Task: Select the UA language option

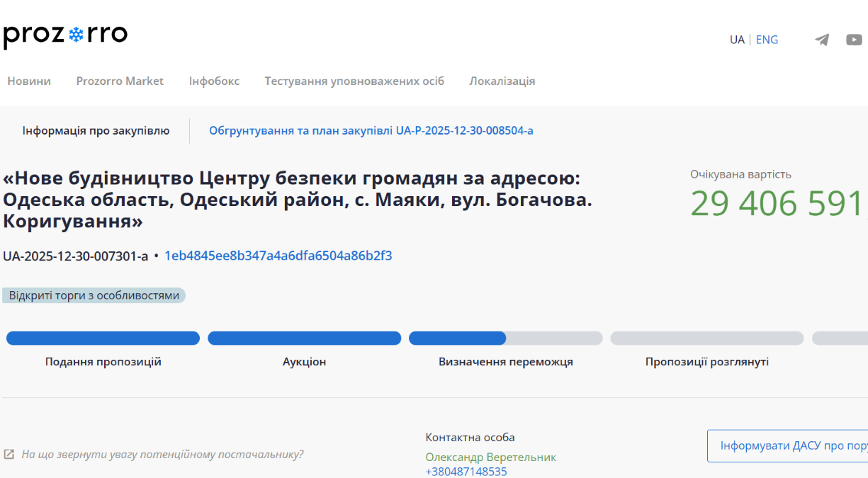Action: [737, 40]
